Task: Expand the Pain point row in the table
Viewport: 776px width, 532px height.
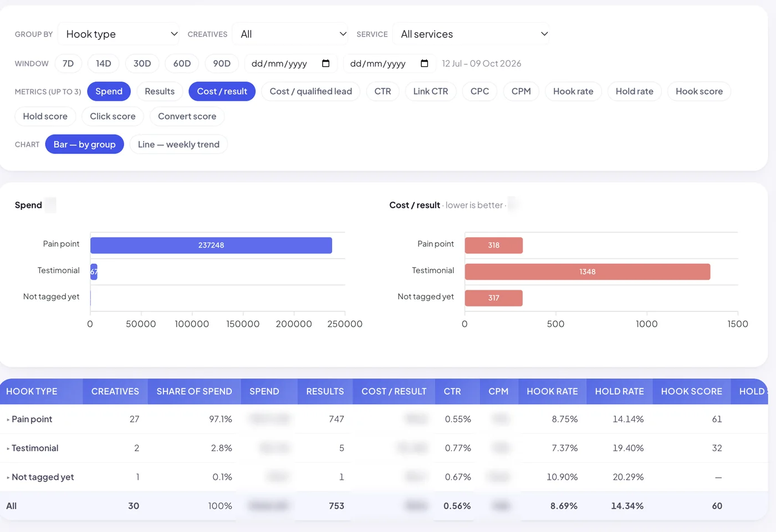Action: tap(8, 420)
